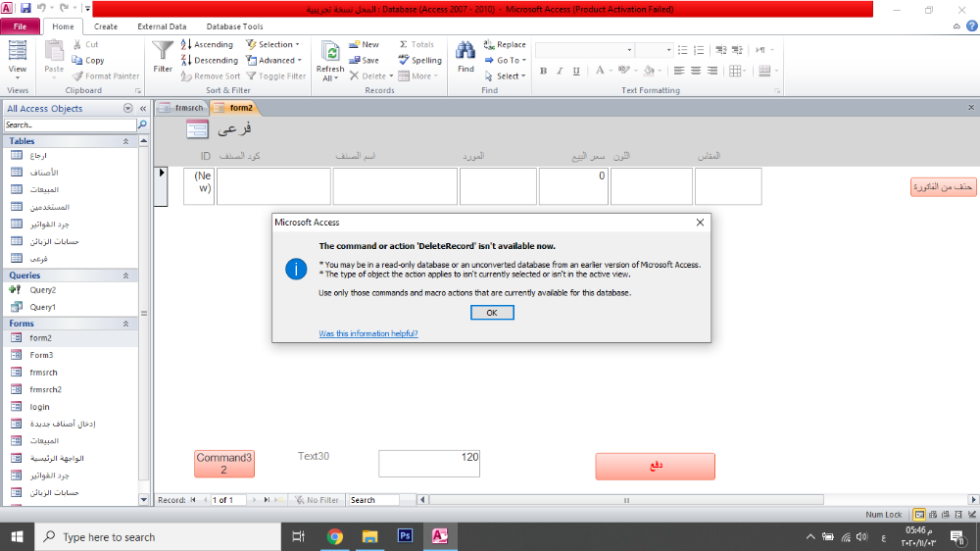Click حذف من الفاتورة button

click(x=943, y=187)
